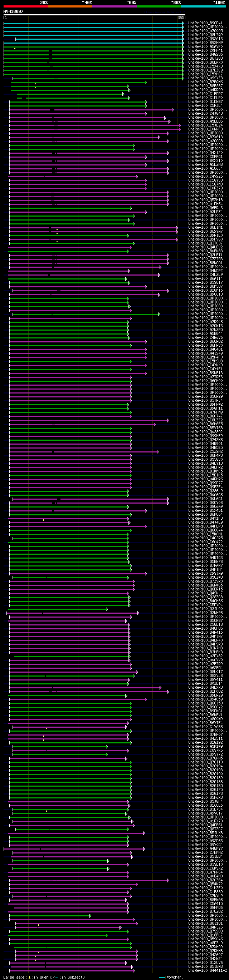Select hit label UniRef100_B6TZQ3
The height and width of the screenshot is (980, 229).
click(205, 59)
